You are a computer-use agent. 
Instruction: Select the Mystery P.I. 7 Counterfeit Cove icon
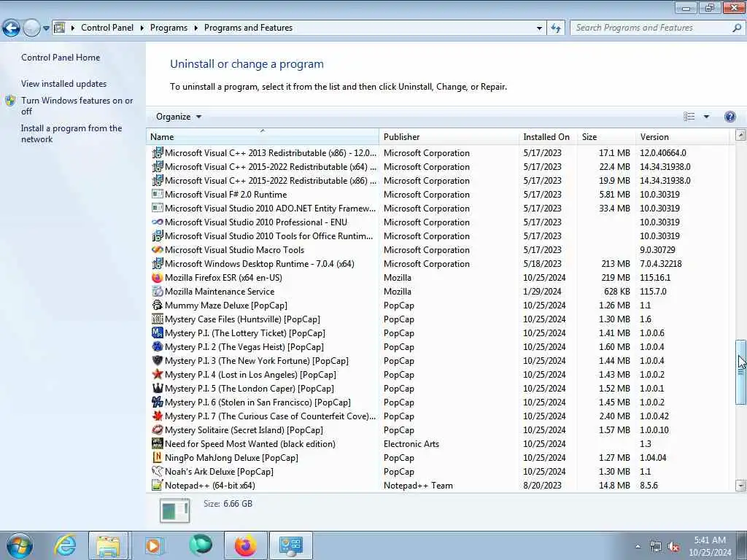tap(158, 416)
